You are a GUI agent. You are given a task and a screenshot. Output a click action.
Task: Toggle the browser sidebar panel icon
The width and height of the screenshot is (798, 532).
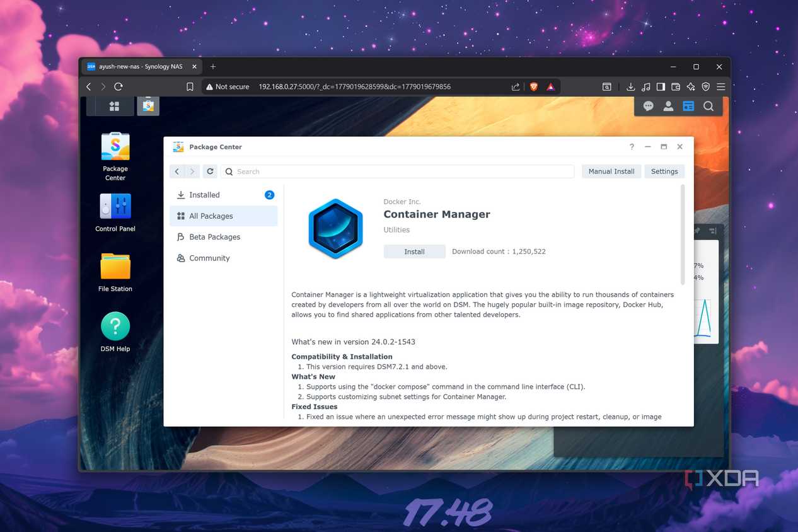[661, 87]
